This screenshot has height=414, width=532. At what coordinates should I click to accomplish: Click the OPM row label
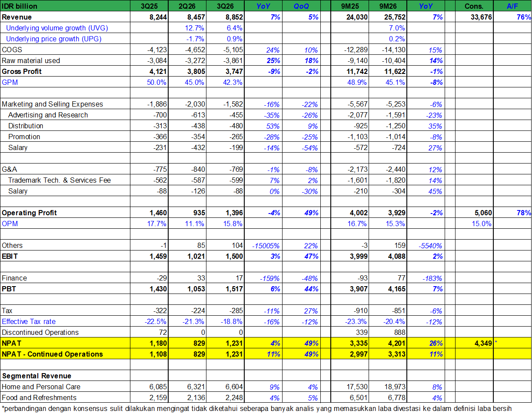(10, 224)
